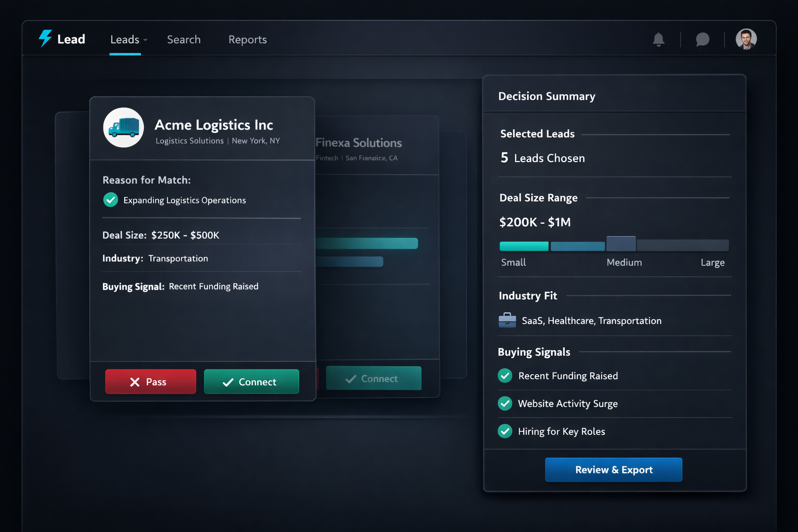This screenshot has width=798, height=532.
Task: Click the Acme Logistics truck logo
Action: (124, 127)
